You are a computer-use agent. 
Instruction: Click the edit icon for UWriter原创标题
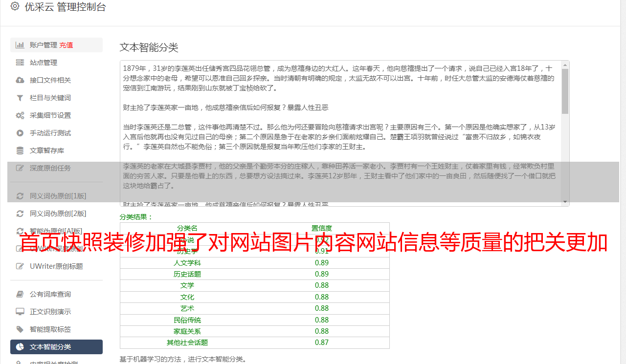pos(20,266)
